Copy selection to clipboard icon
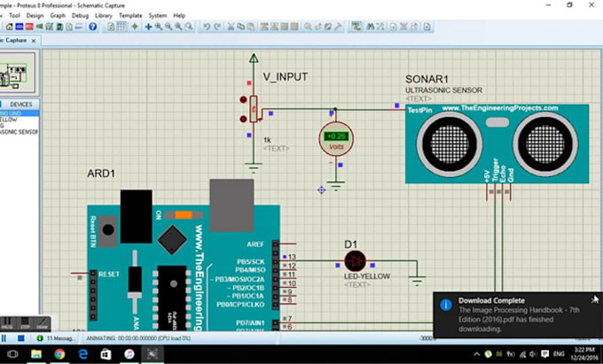Image resolution: width=603 pixels, height=364 pixels. (240, 27)
